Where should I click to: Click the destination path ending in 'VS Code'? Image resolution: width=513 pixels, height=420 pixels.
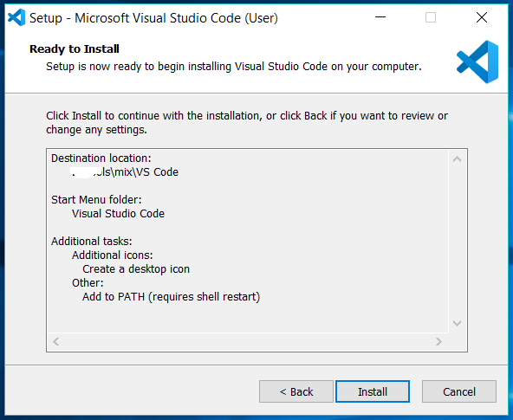pos(125,172)
